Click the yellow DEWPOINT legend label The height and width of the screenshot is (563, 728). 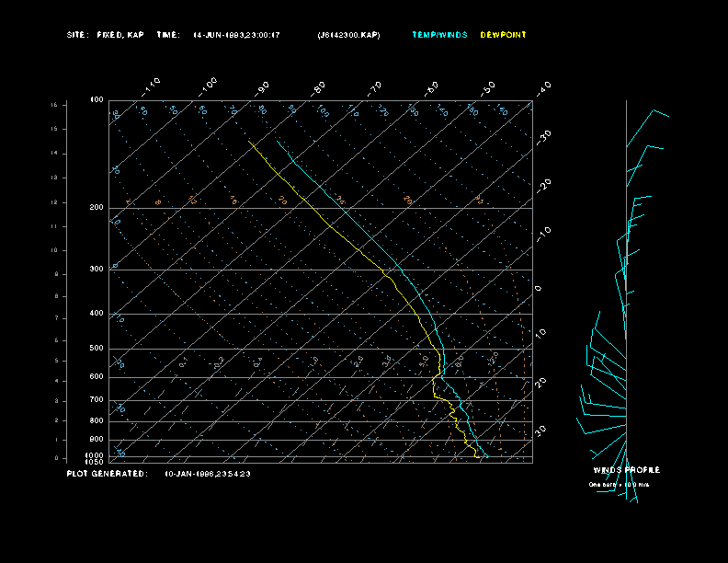pyautogui.click(x=504, y=35)
